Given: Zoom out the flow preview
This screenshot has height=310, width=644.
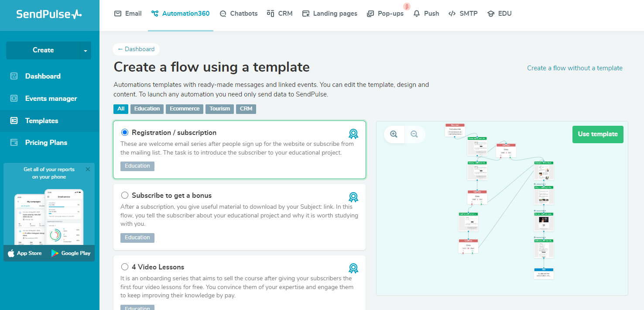Looking at the screenshot, I should click(414, 134).
